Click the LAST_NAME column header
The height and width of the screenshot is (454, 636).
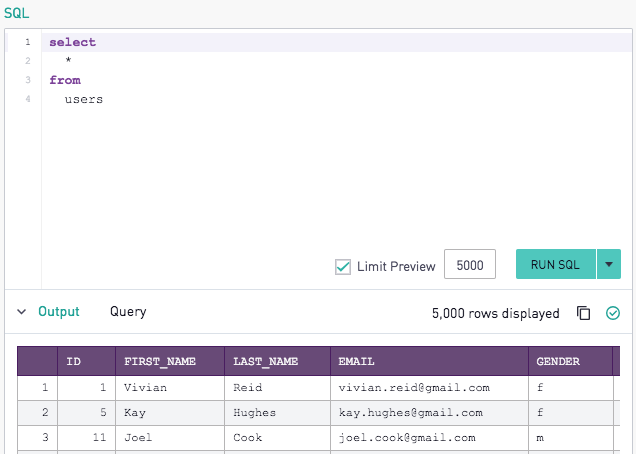[x=277, y=361]
